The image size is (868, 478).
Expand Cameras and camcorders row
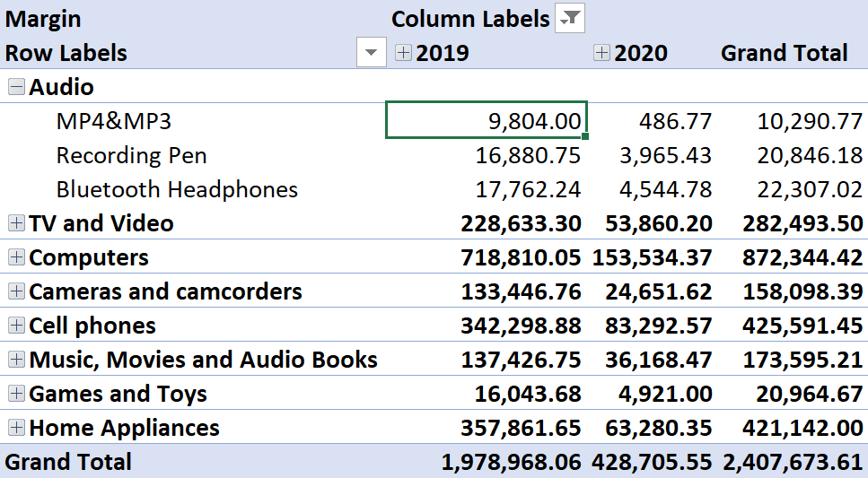coord(17,291)
